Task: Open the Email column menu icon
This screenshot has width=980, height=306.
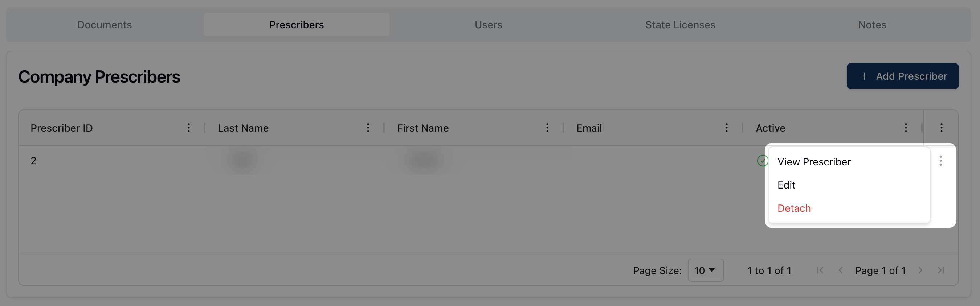Action: (x=726, y=128)
